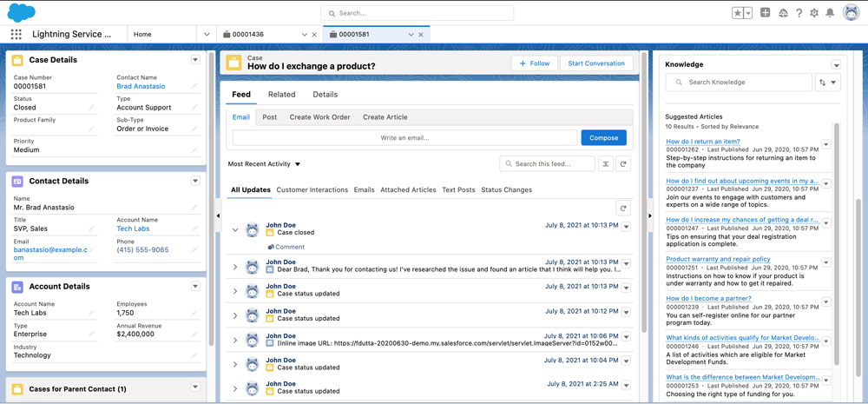Screen dimensions: 868x404
Task: Open the Setup gear icon
Action: [814, 13]
